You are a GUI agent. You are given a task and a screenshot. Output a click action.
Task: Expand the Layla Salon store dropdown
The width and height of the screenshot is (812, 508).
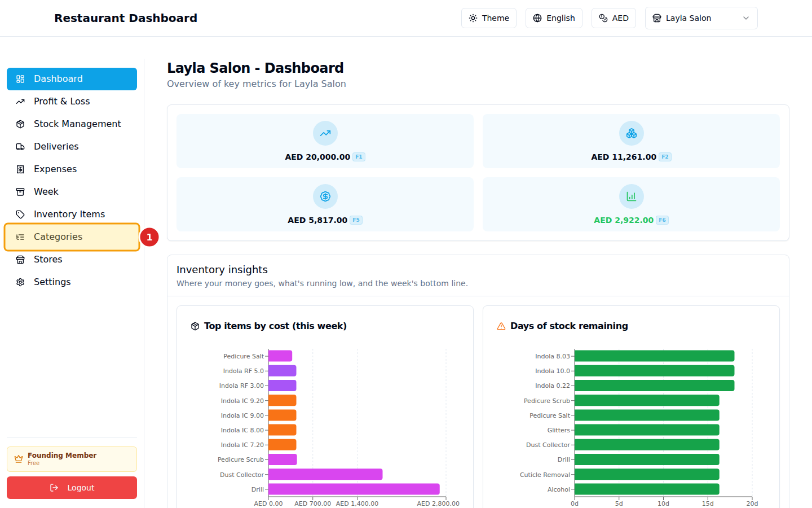[701, 18]
